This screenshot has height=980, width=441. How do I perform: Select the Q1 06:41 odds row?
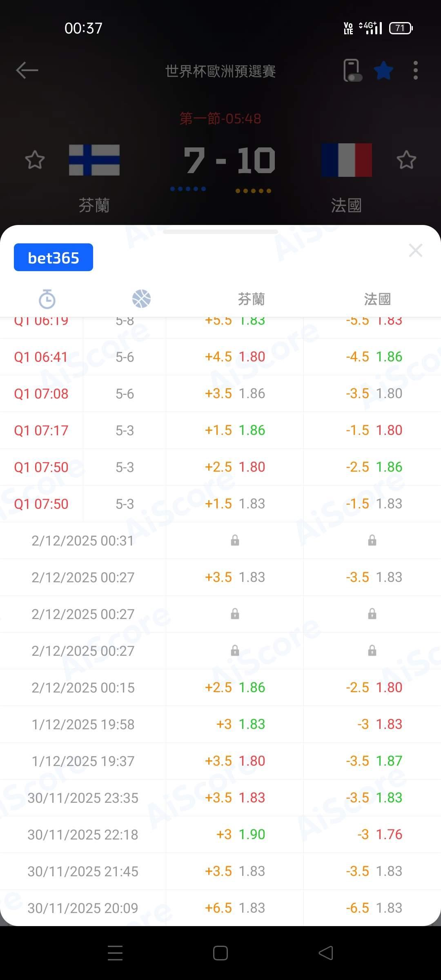click(220, 357)
